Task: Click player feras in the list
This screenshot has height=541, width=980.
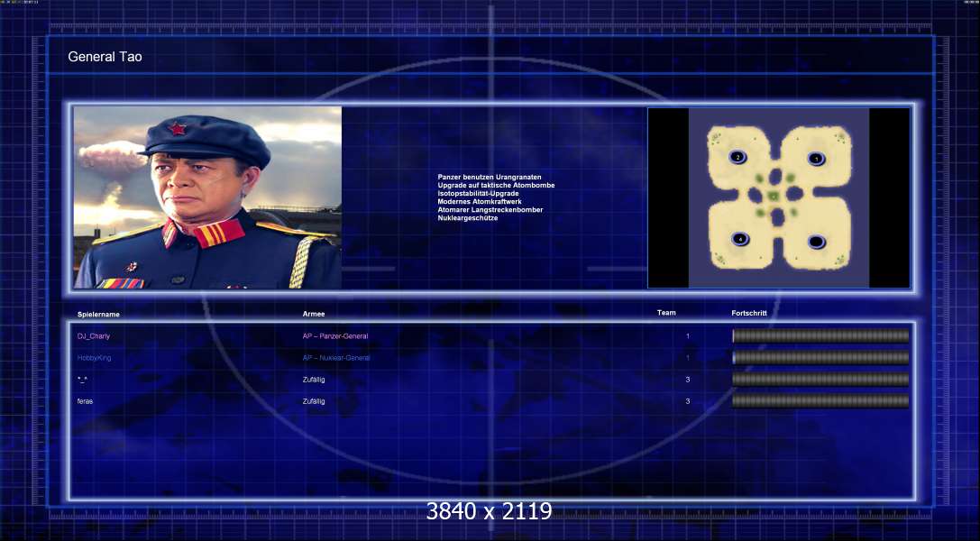Action: tap(85, 401)
